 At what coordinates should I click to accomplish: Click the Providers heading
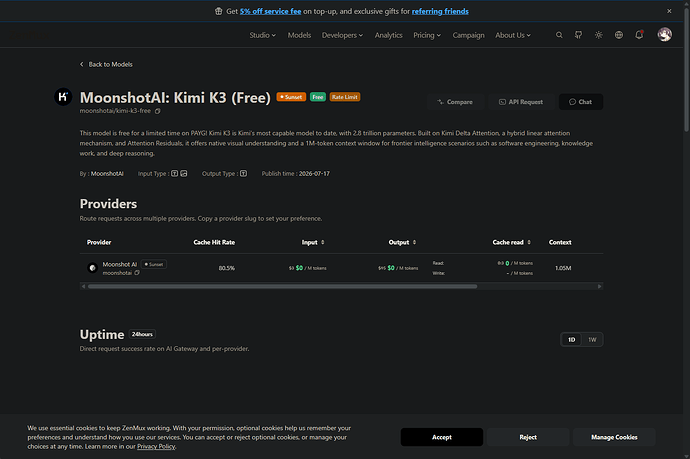point(108,204)
